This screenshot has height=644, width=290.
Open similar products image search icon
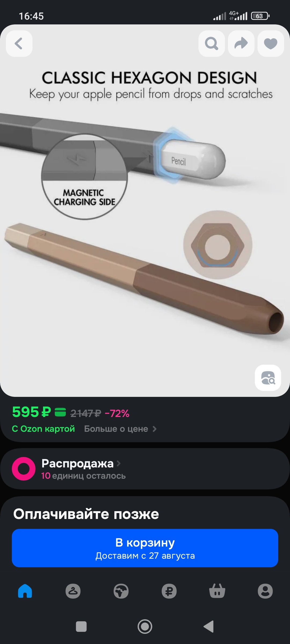click(268, 378)
